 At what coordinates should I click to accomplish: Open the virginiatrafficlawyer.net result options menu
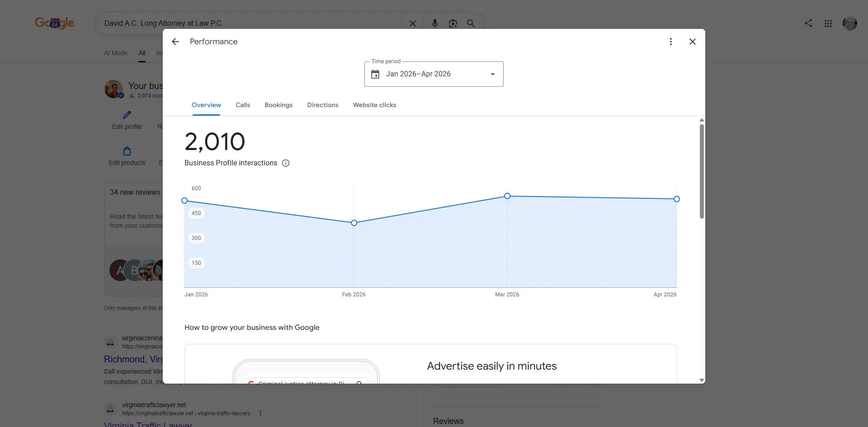[x=260, y=413]
